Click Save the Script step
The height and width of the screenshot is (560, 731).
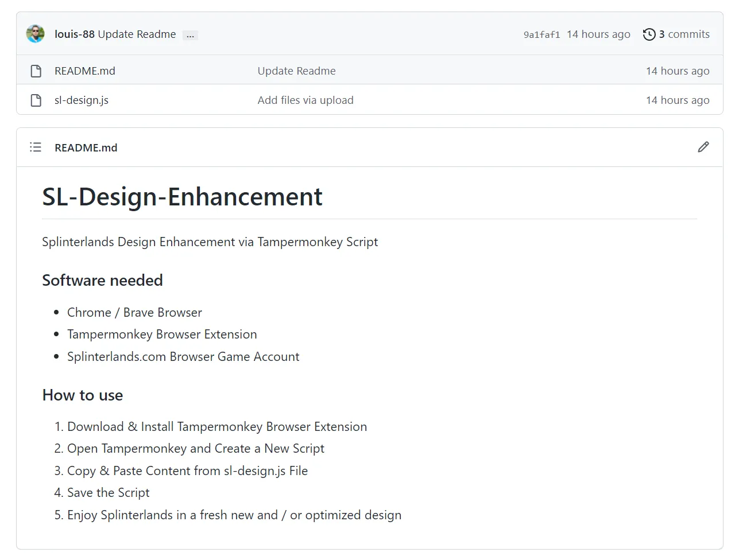[108, 493]
